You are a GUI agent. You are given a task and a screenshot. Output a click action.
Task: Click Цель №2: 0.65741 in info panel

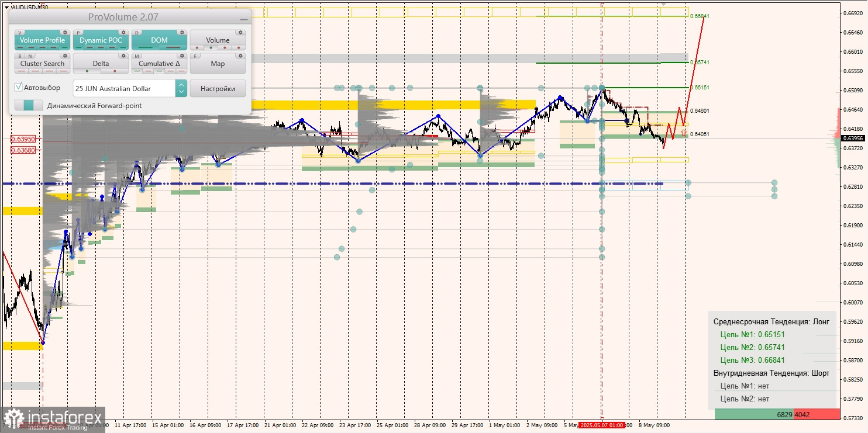[753, 347]
